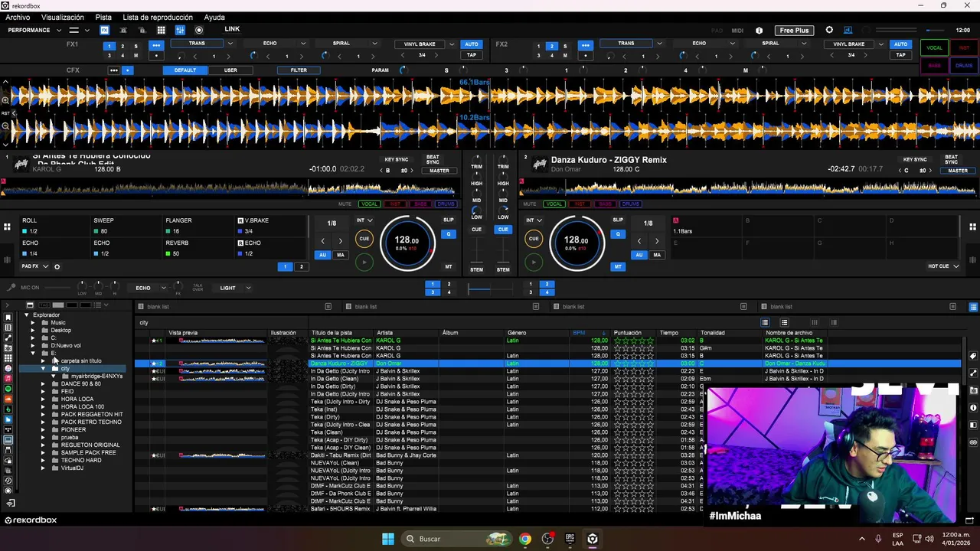
Task: Click the FX1 TAP button
Action: pyautogui.click(x=472, y=55)
